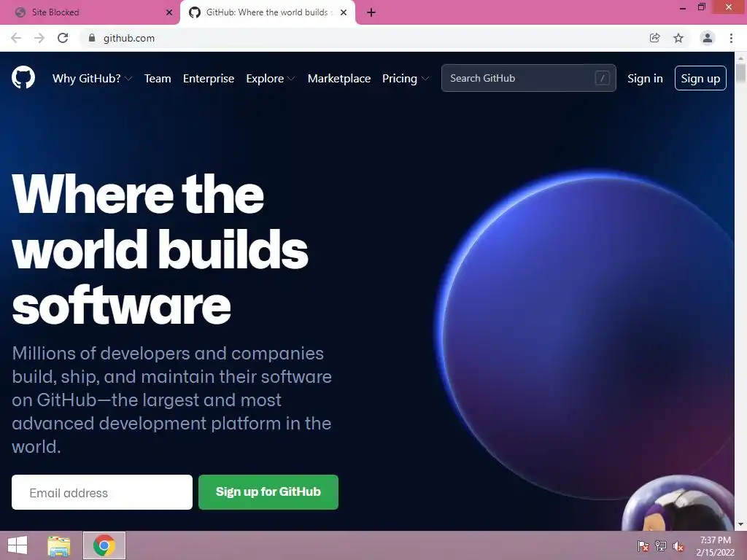Viewport: 747px width, 560px height.
Task: Open Team page
Action: point(158,79)
